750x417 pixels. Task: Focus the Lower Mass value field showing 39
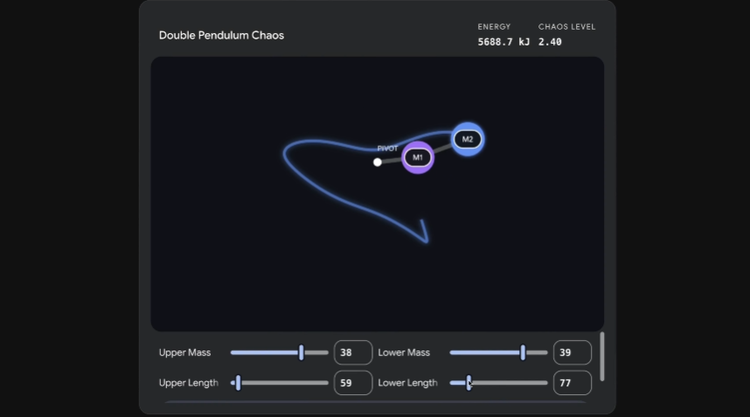572,352
